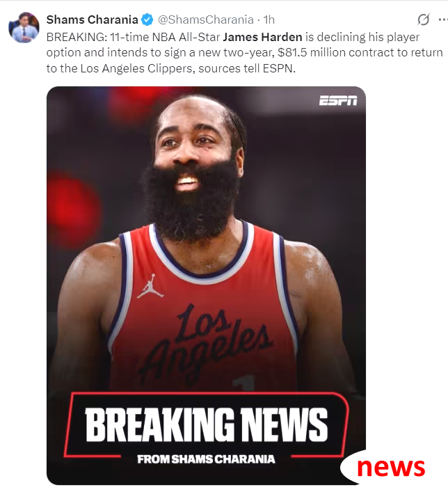
Task: Open Shams Charania's profile avatar
Action: pyautogui.click(x=24, y=27)
